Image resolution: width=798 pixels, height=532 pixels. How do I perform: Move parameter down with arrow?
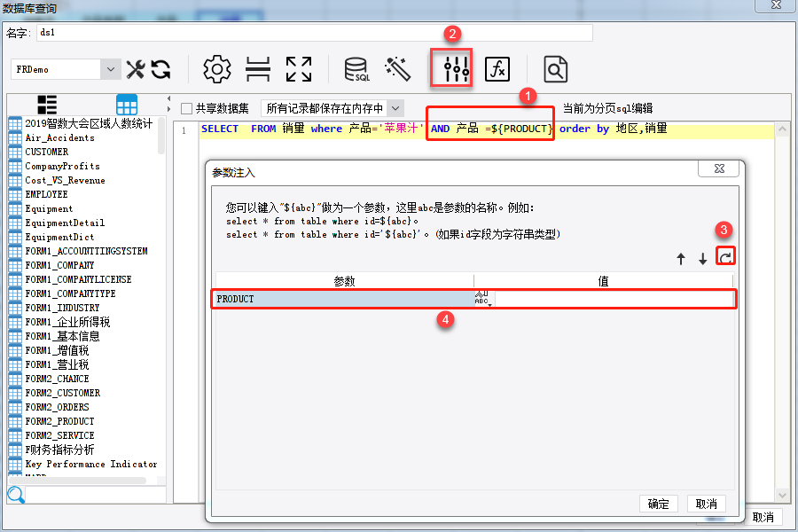click(703, 259)
